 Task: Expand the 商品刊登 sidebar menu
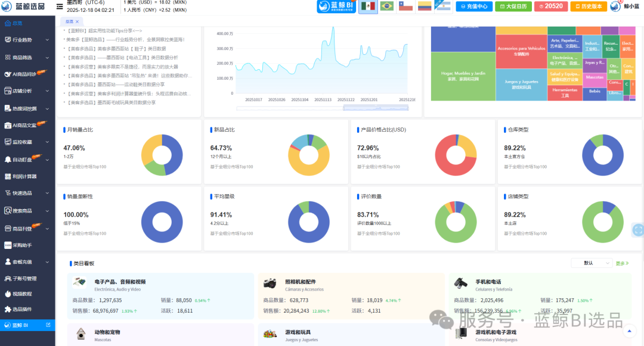tap(27, 229)
